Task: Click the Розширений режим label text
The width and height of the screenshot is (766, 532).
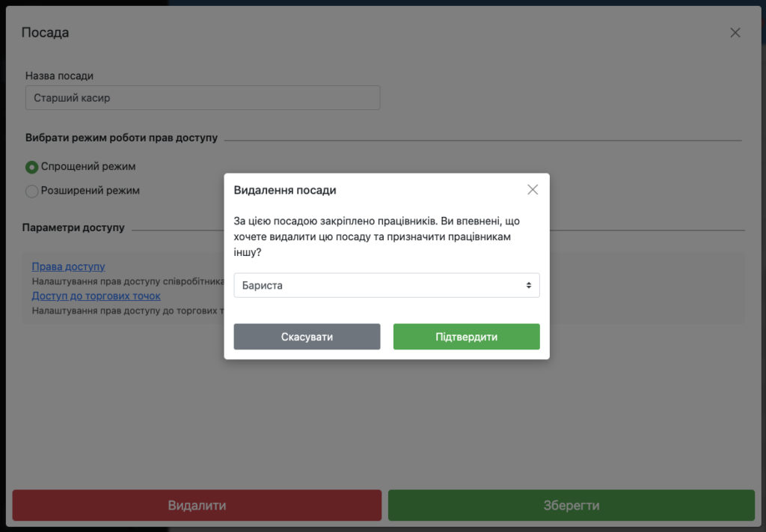Action: click(x=90, y=191)
